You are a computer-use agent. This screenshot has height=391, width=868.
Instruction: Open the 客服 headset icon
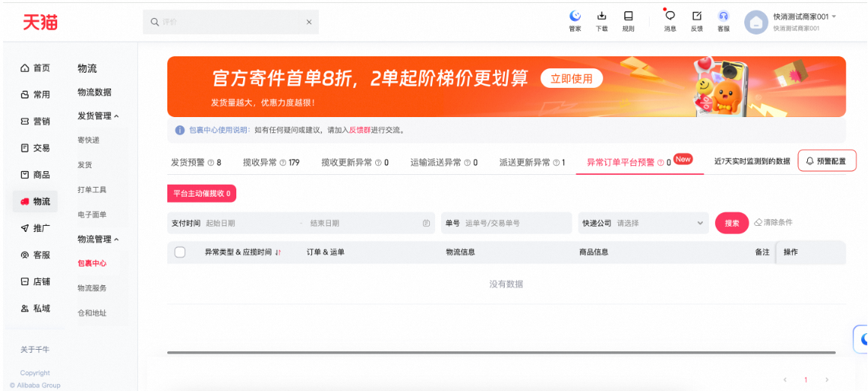(723, 16)
